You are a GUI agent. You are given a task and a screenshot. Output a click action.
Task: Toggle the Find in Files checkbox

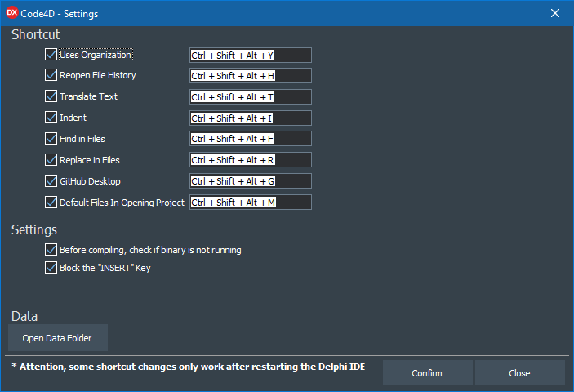coord(51,139)
